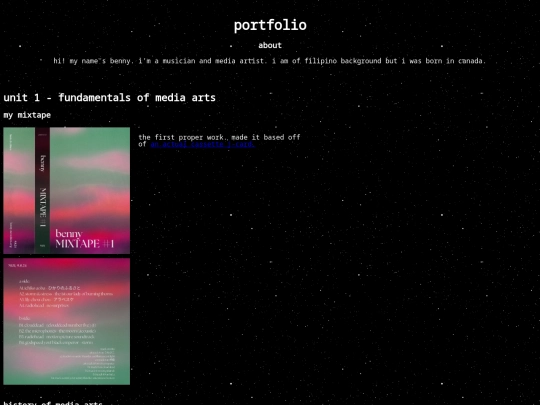Open the 'an actual cassette j-card' link
Screen dimensions: 540x405
[x=202, y=144]
